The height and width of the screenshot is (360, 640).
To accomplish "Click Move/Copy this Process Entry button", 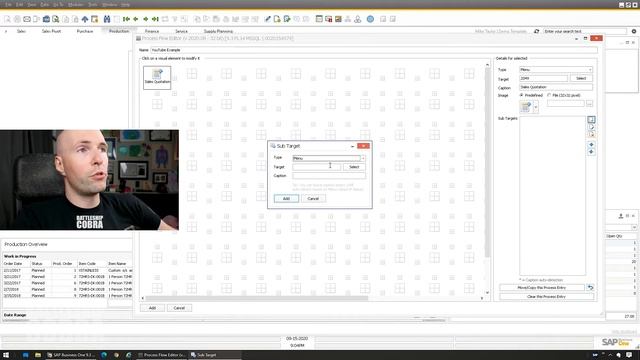I will [542, 288].
